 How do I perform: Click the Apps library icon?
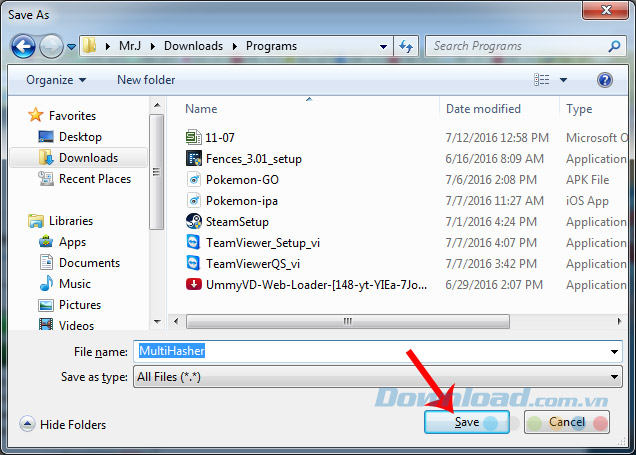click(46, 241)
